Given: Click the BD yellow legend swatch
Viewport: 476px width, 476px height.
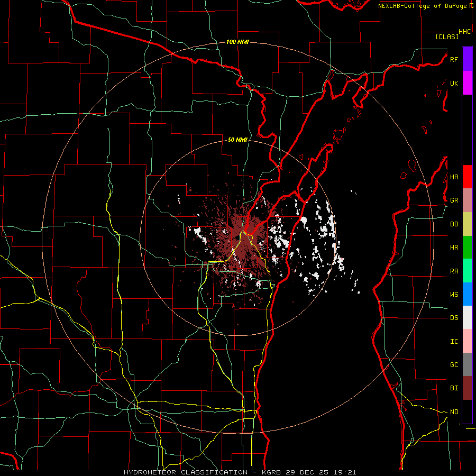Looking at the screenshot, I should coord(467,224).
